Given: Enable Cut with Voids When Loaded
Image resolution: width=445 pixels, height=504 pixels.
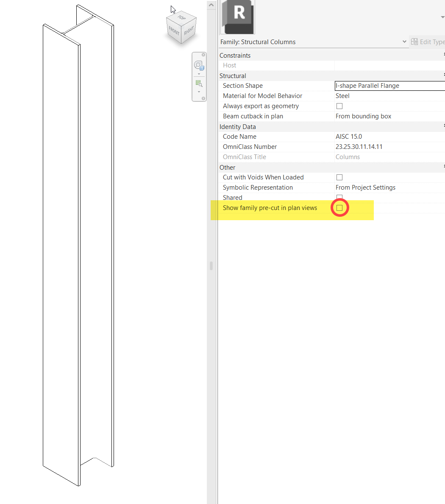Looking at the screenshot, I should point(339,177).
